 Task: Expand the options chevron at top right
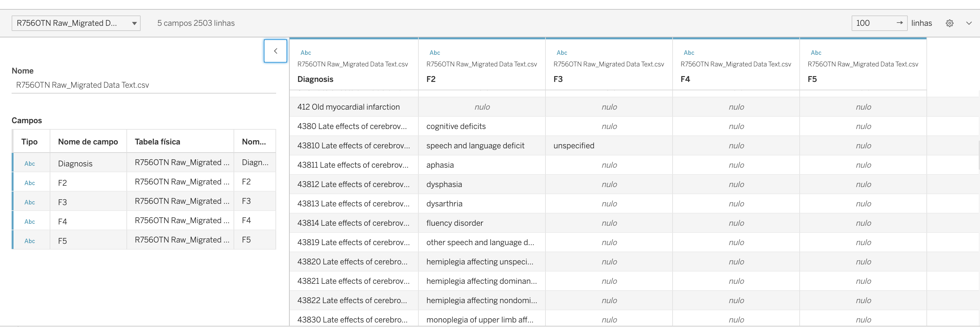coord(969,23)
